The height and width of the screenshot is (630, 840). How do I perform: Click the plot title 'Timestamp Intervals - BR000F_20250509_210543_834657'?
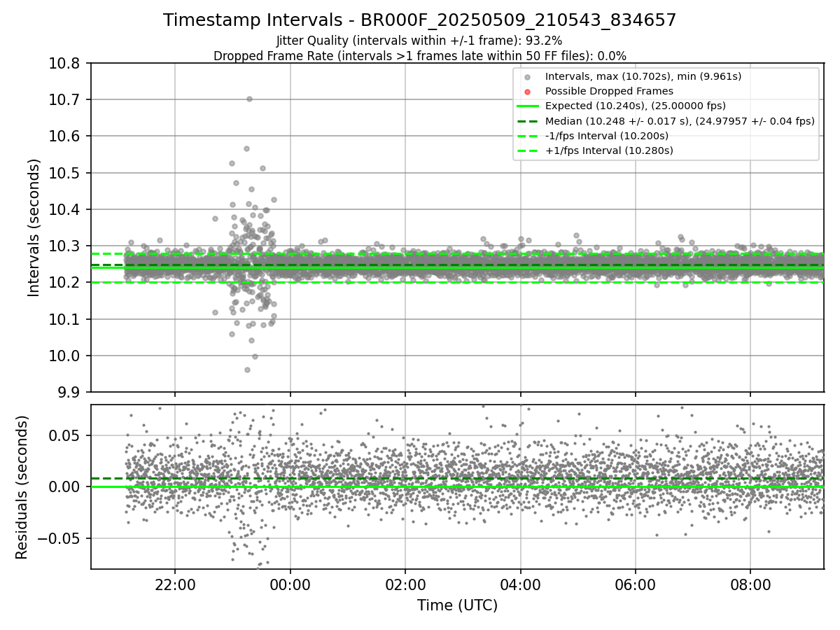420,20
